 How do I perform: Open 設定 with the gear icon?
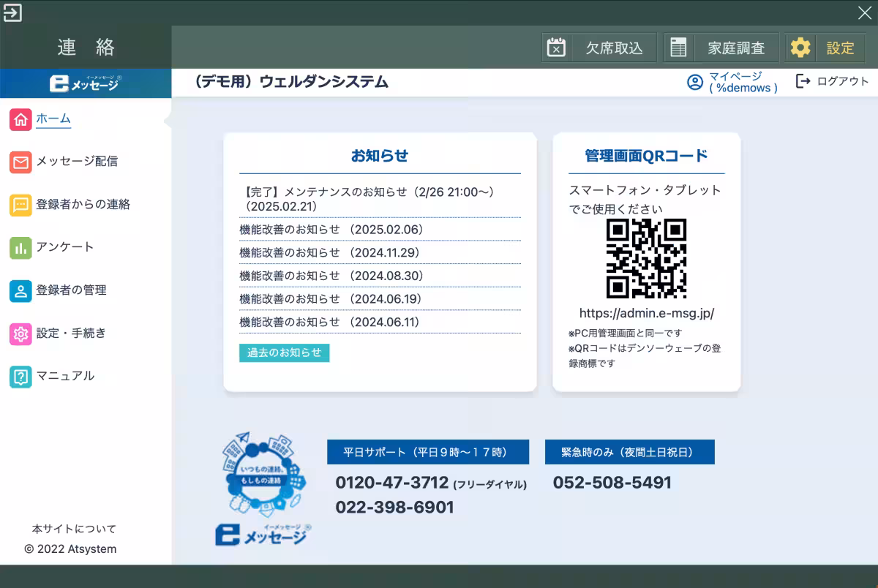[x=825, y=48]
